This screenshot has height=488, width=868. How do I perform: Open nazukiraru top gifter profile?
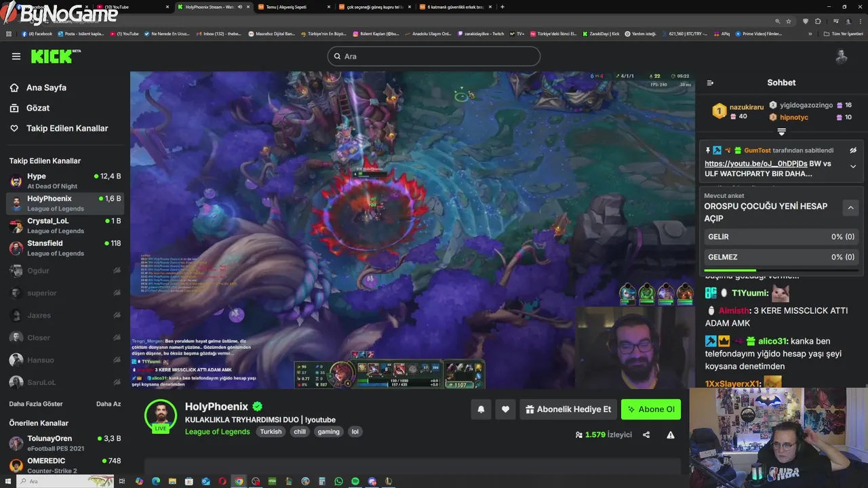coord(747,107)
